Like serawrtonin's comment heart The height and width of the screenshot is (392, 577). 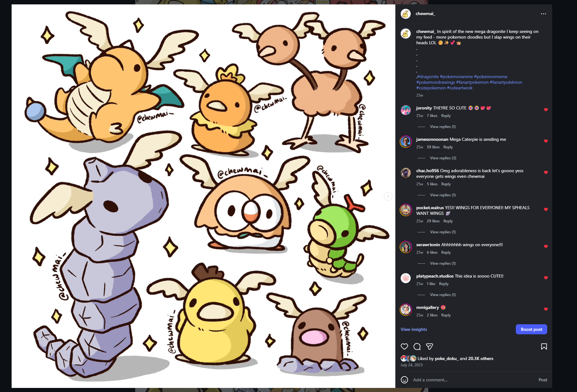pos(546,246)
